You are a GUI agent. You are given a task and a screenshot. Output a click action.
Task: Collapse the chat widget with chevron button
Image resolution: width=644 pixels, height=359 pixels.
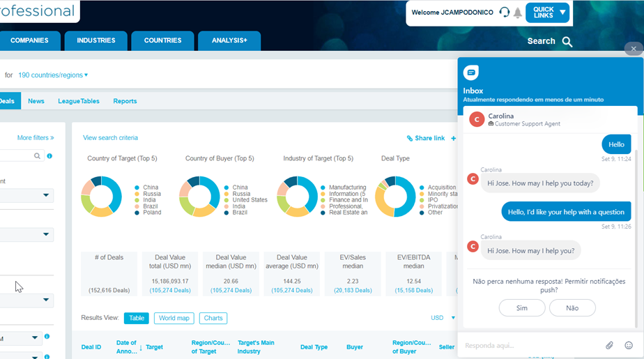point(633,49)
